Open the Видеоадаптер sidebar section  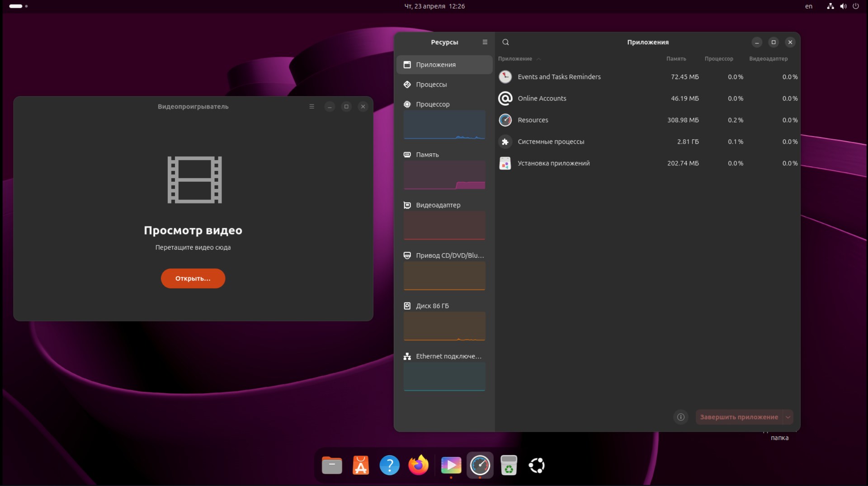(438, 205)
